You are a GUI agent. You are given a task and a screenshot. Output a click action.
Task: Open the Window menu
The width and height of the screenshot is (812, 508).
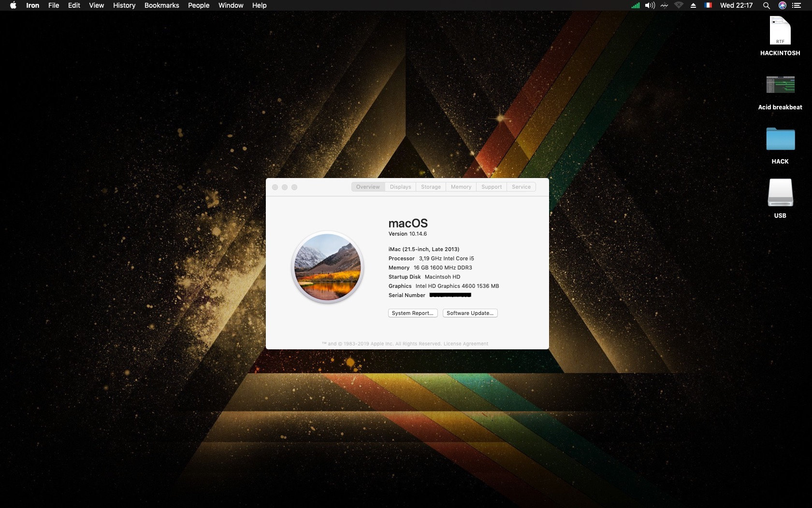pyautogui.click(x=231, y=5)
